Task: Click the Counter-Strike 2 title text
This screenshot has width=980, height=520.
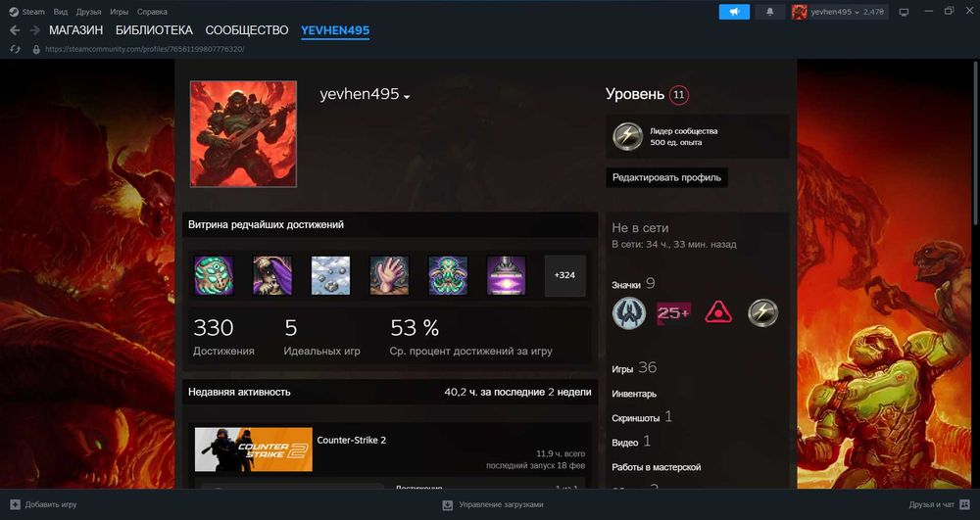Action: [351, 440]
